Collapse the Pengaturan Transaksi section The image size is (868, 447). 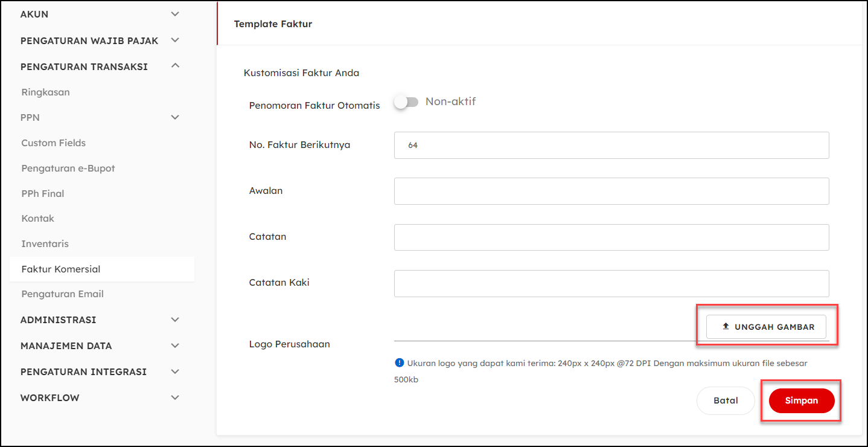[x=175, y=66]
